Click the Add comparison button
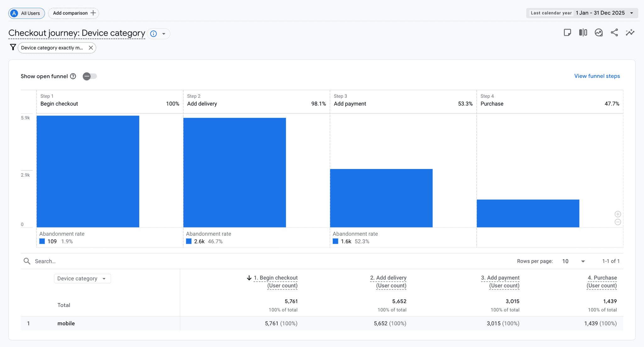This screenshot has width=644, height=347. (74, 13)
